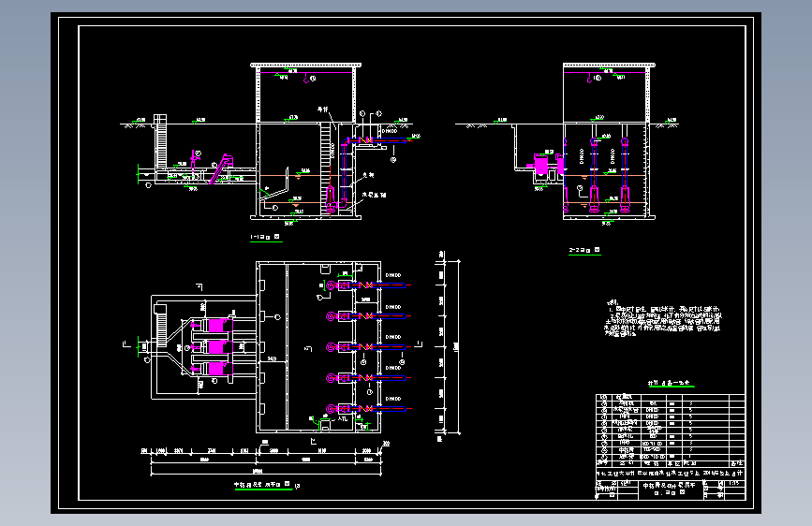Image resolution: width=812 pixels, height=526 pixels.
Task: Select the inclined magenta bar screen in the 1-1 section
Action: click(221, 168)
